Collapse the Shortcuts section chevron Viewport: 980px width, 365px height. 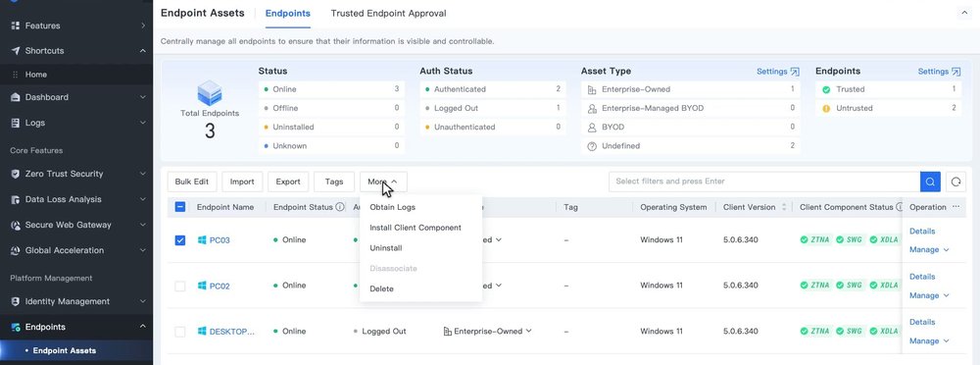coord(143,51)
